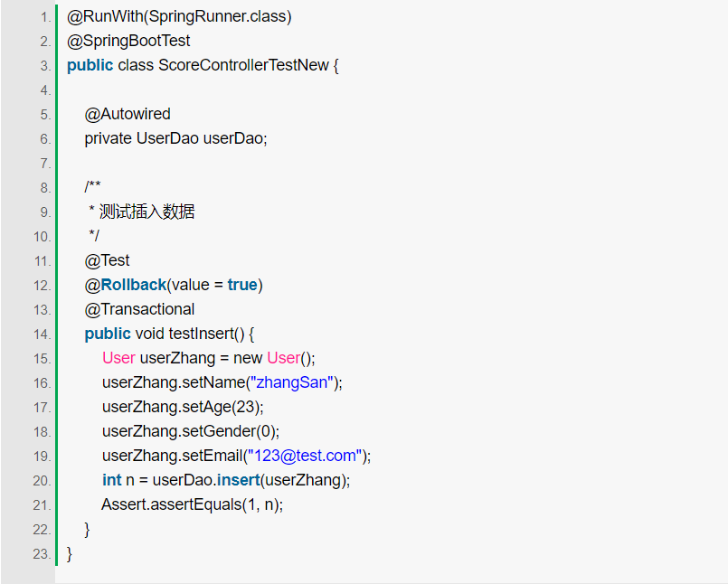This screenshot has height=584, width=728.
Task: Click the bold insert method call
Action: click(x=238, y=480)
